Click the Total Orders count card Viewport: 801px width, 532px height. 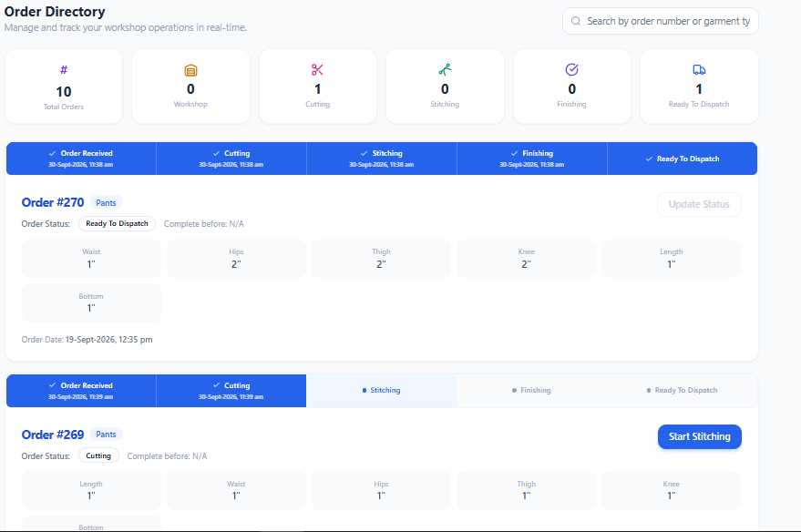[x=64, y=87]
